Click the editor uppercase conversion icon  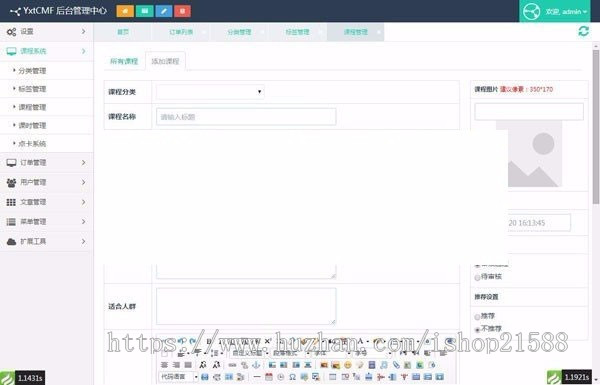click(x=204, y=365)
